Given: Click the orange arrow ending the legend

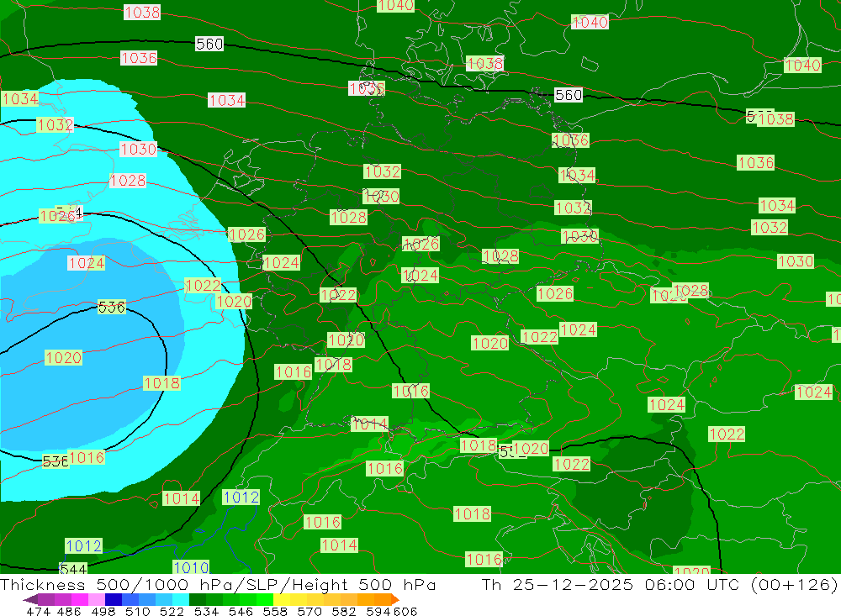Looking at the screenshot, I should point(394,599).
